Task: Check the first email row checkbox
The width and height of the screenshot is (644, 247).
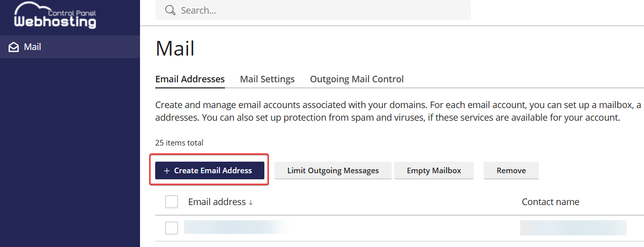Action: click(172, 228)
